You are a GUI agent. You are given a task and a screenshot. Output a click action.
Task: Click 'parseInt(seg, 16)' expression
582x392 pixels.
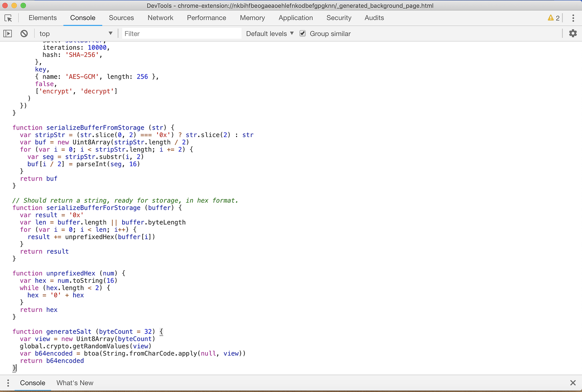[108, 164]
